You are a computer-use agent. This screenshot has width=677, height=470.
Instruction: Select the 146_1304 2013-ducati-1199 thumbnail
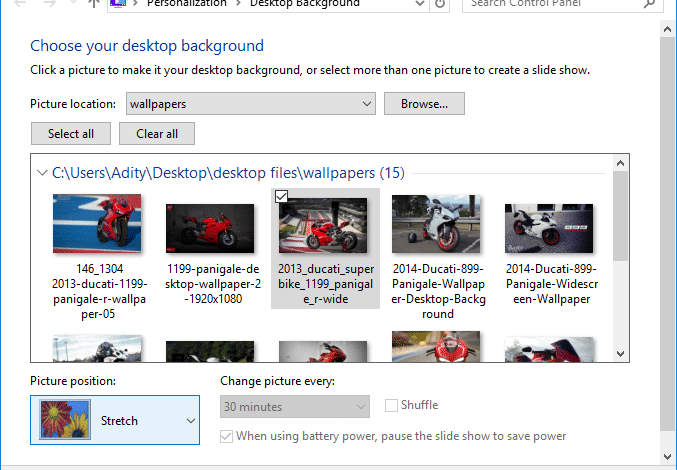click(97, 224)
